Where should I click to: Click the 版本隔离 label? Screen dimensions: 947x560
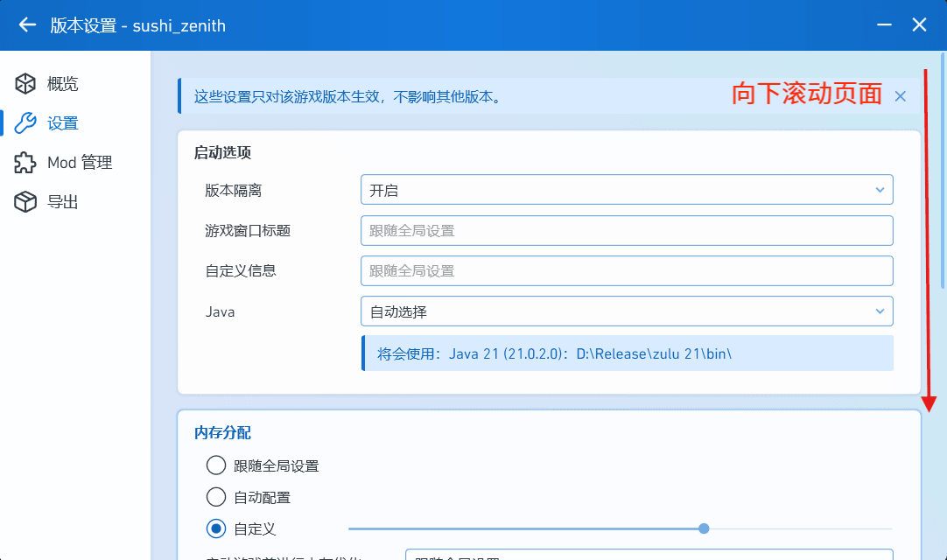[233, 190]
